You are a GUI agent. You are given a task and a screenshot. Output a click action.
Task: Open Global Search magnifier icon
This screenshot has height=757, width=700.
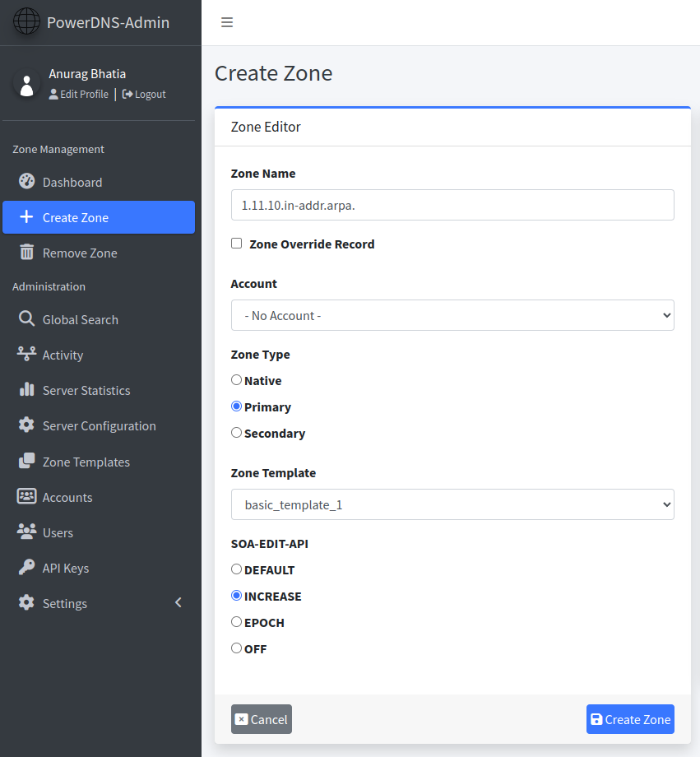(26, 318)
